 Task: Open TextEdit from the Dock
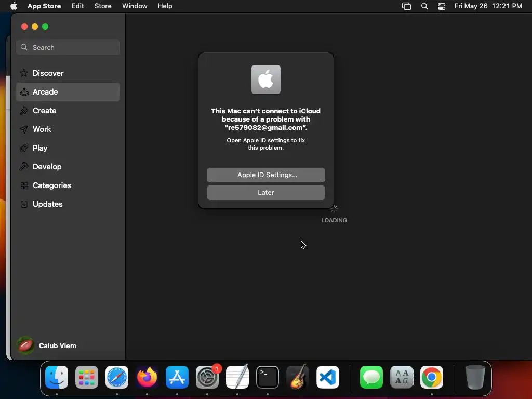coord(237,377)
